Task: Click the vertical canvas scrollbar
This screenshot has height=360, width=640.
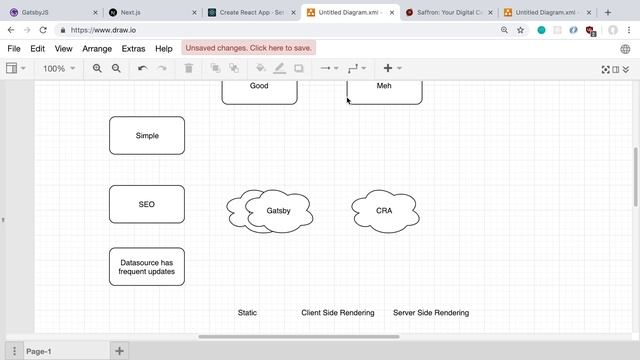Action: point(636,177)
